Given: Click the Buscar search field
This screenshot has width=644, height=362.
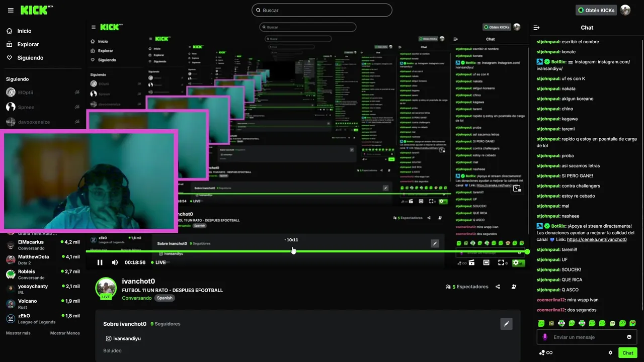Looking at the screenshot, I should pos(322,10).
